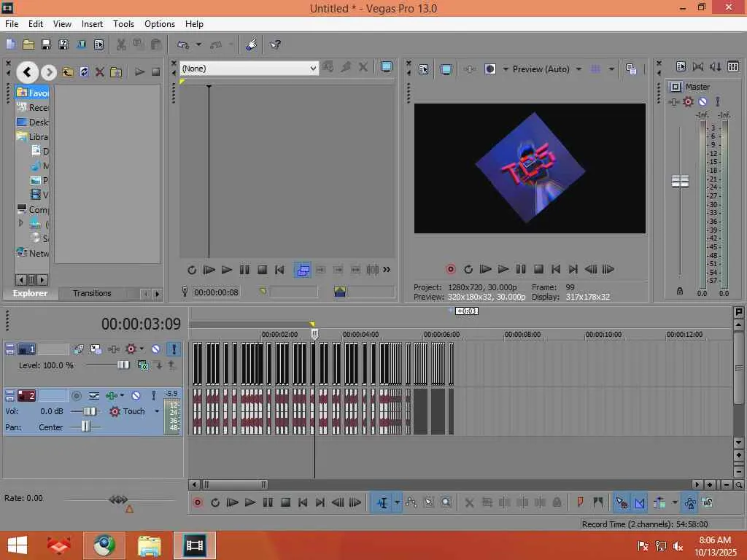Mute video Track 1
Image resolution: width=747 pixels, height=560 pixels.
[156, 349]
